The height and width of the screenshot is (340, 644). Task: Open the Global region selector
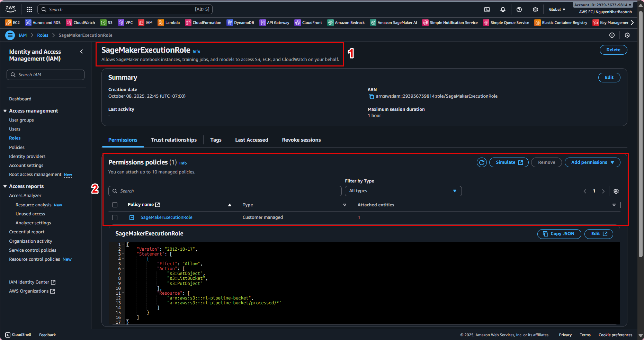pyautogui.click(x=557, y=9)
